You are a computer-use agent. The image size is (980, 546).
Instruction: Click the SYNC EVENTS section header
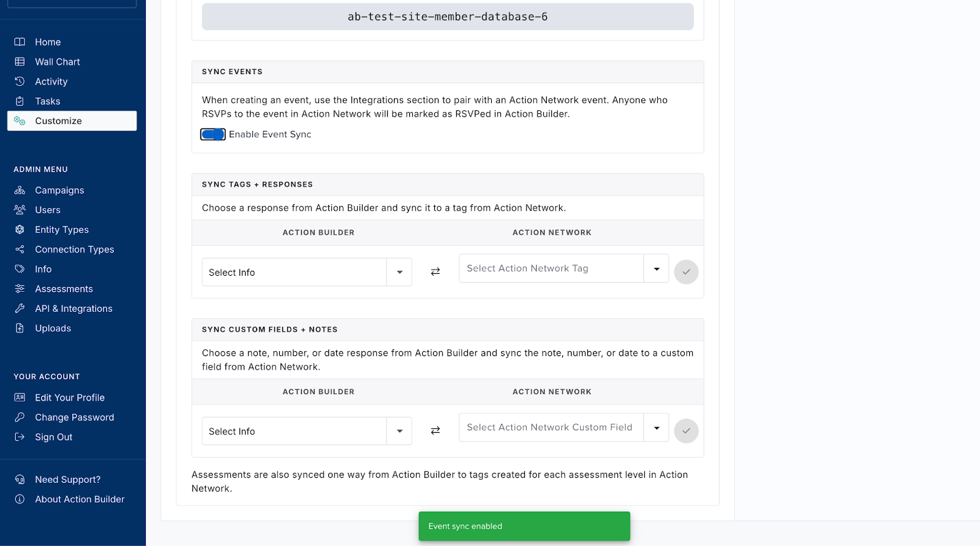click(448, 72)
